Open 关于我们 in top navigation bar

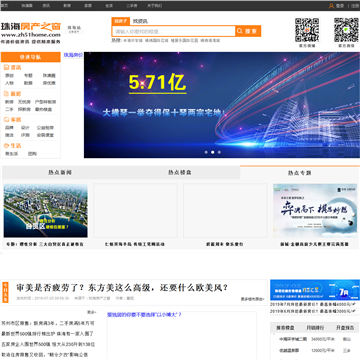(155, 6)
